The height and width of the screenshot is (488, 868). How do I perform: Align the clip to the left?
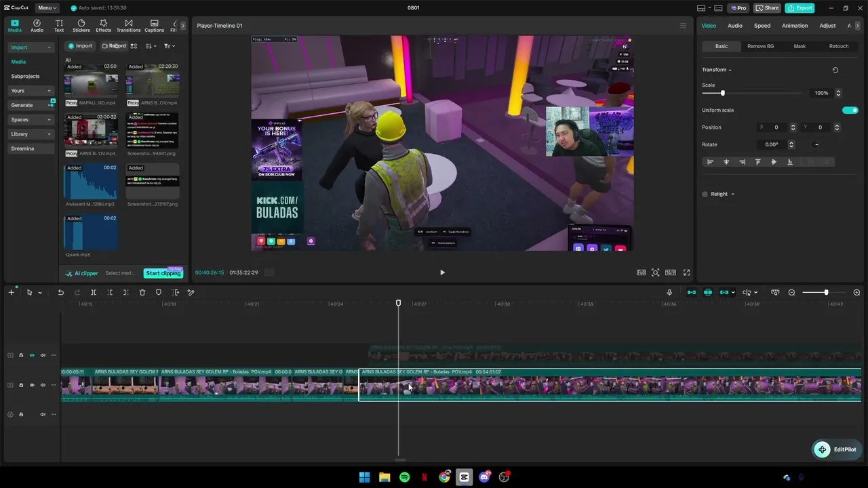711,162
